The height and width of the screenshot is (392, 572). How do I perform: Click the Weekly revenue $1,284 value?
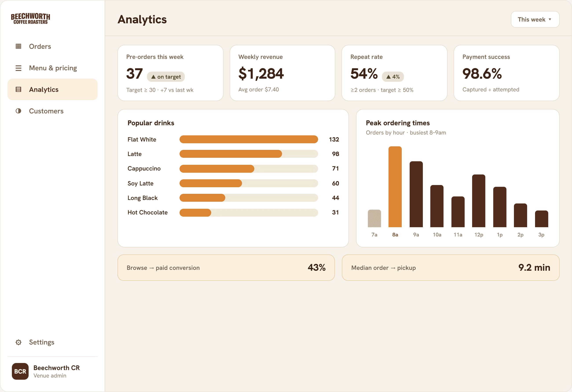click(261, 73)
